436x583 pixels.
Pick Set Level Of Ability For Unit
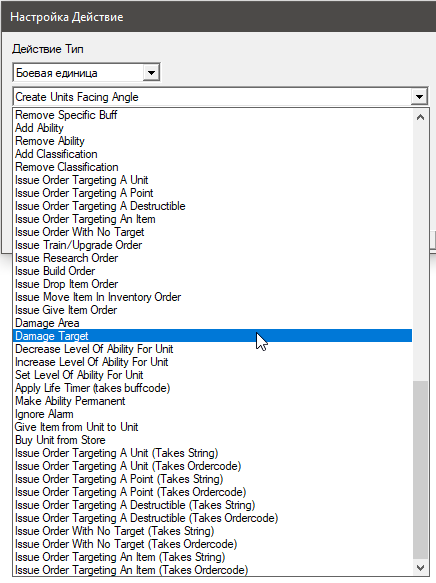tap(213, 375)
